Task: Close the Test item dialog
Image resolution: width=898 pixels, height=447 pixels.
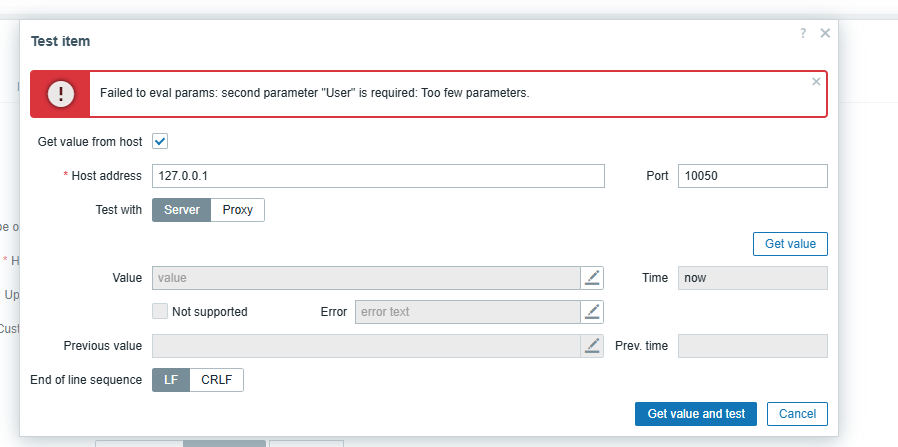Action: coord(825,33)
